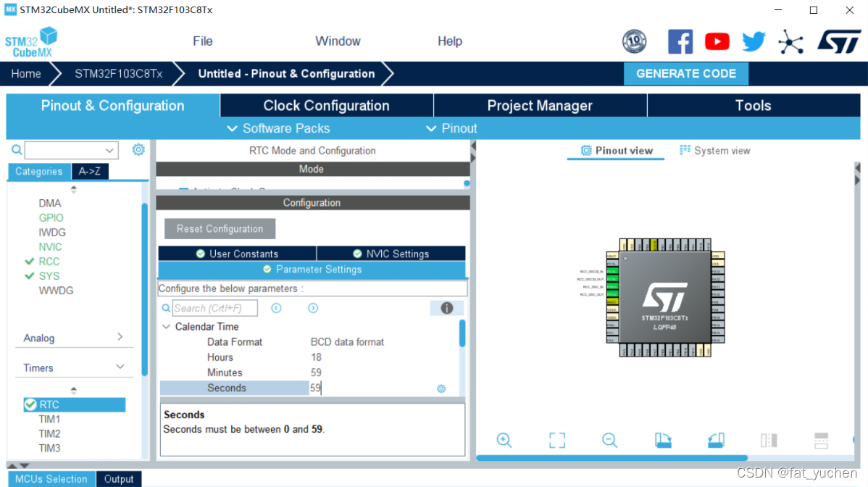Open the Facebook icon link
Image resolution: width=868 pixels, height=487 pixels.
(680, 41)
